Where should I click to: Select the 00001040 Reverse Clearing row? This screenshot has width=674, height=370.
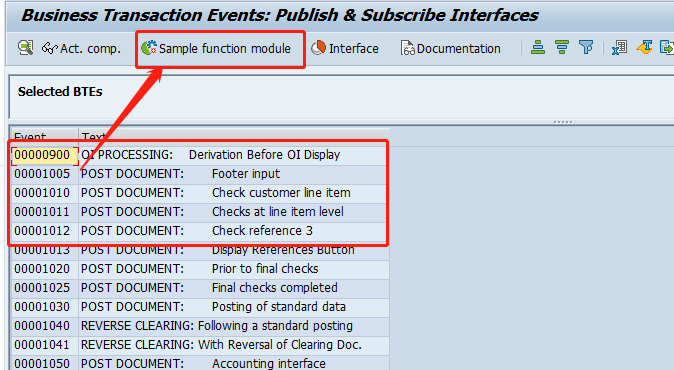click(x=199, y=326)
